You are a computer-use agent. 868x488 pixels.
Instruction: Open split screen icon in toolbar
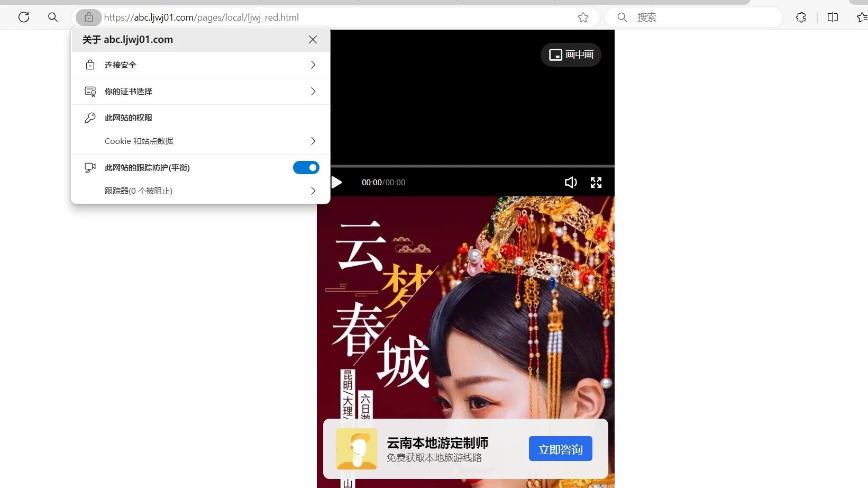coord(833,17)
